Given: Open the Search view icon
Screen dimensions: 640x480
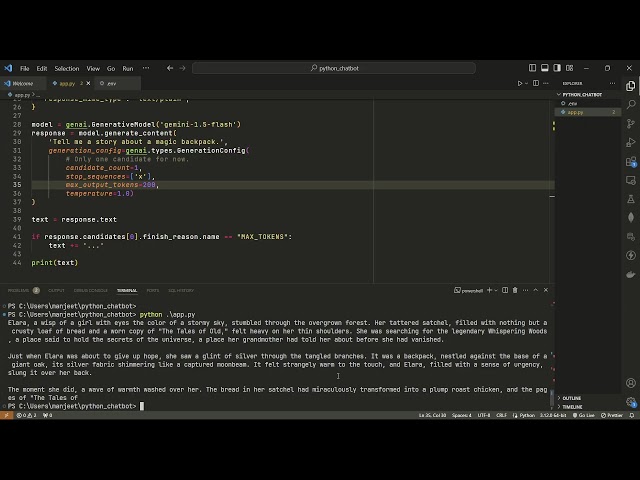Looking at the screenshot, I should (631, 104).
